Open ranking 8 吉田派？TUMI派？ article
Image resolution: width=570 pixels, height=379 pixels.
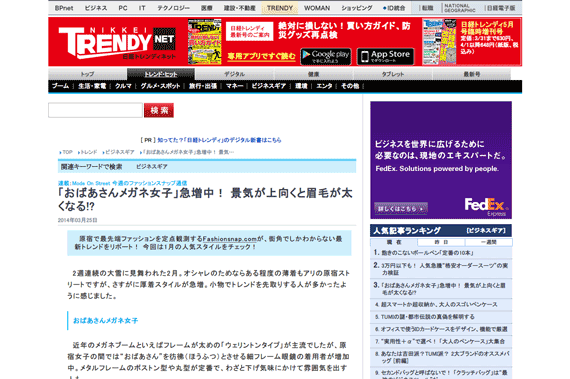[x=445, y=357]
